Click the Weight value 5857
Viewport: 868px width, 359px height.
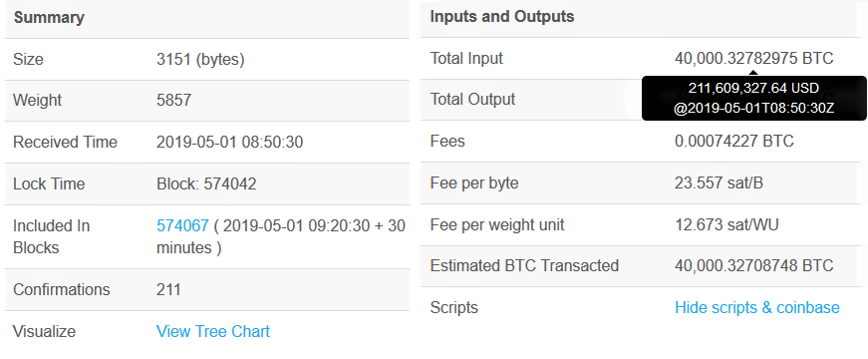173,101
